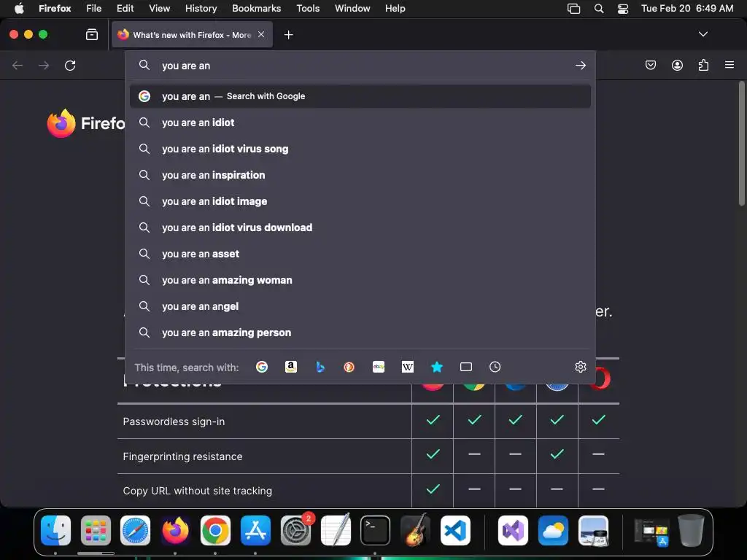
Task: Close the What's new with Firefox tab
Action: coord(261,34)
